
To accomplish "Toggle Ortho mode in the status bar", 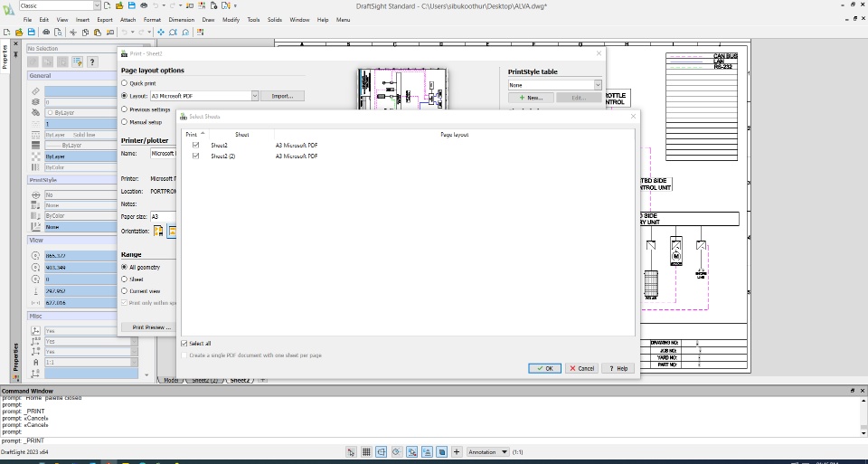I will [381, 452].
